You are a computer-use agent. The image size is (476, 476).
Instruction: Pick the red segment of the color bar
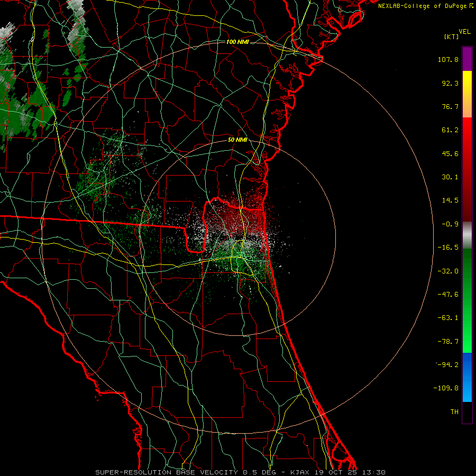(467, 169)
